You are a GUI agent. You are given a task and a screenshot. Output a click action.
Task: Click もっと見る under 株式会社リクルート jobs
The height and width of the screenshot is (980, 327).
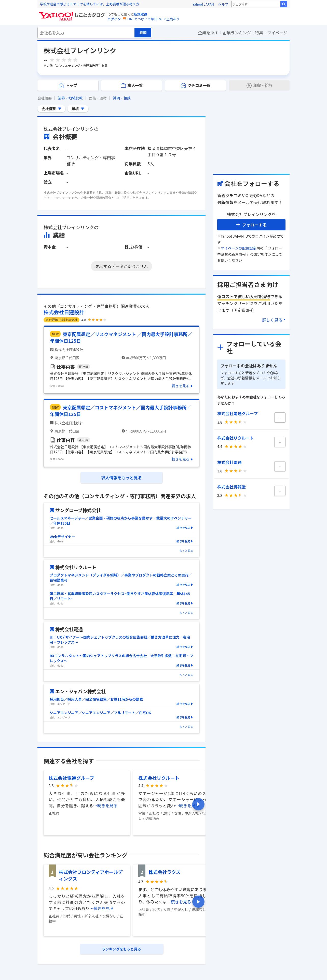186,613
